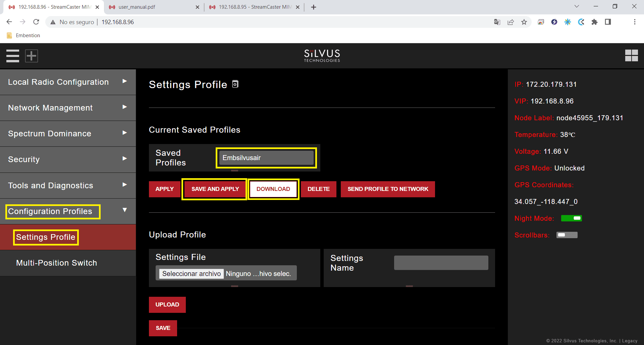Open the hamburger menu icon
This screenshot has width=644, height=345.
tap(13, 56)
